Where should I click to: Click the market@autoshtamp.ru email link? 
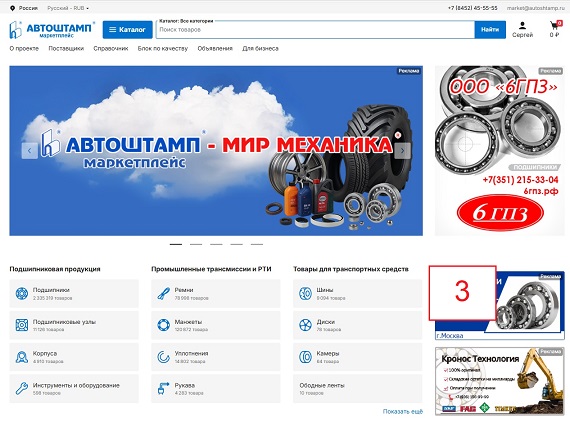(537, 8)
